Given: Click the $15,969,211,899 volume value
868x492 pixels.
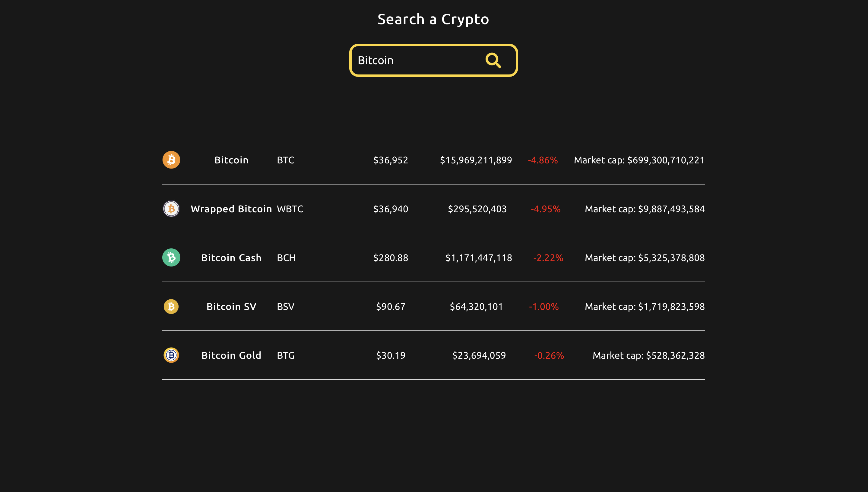Looking at the screenshot, I should click(x=476, y=160).
